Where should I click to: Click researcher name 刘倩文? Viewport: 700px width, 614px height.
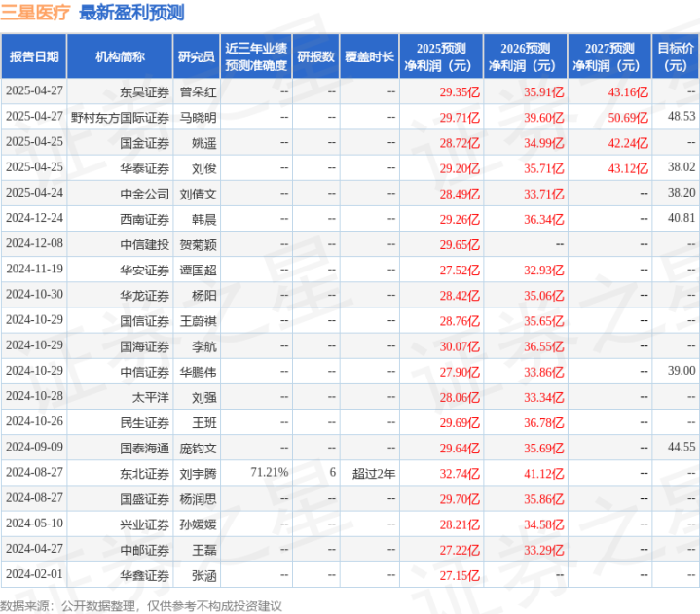tap(199, 194)
